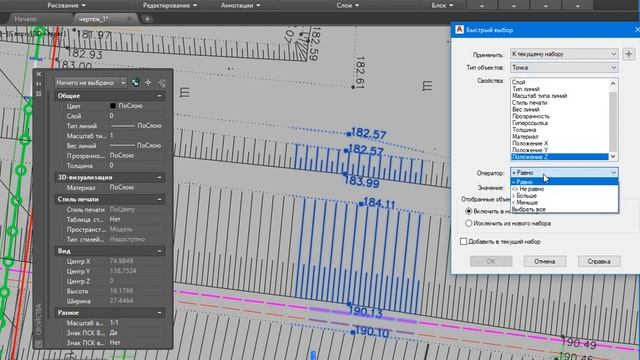Viewport: 640px width, 360px height.
Task: Select 'Материал' in Свойства list
Action: (525, 136)
